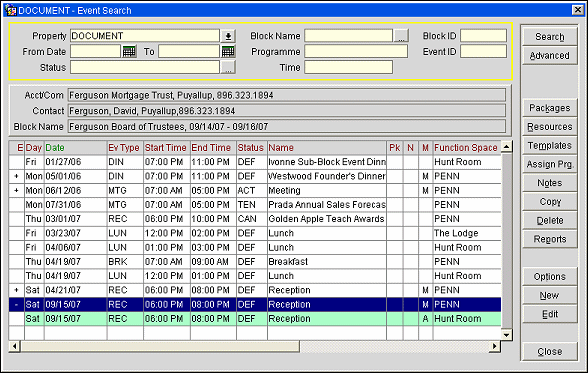The image size is (588, 373).
Task: Click the grid's vertical scroll up arrow
Action: coord(507,147)
